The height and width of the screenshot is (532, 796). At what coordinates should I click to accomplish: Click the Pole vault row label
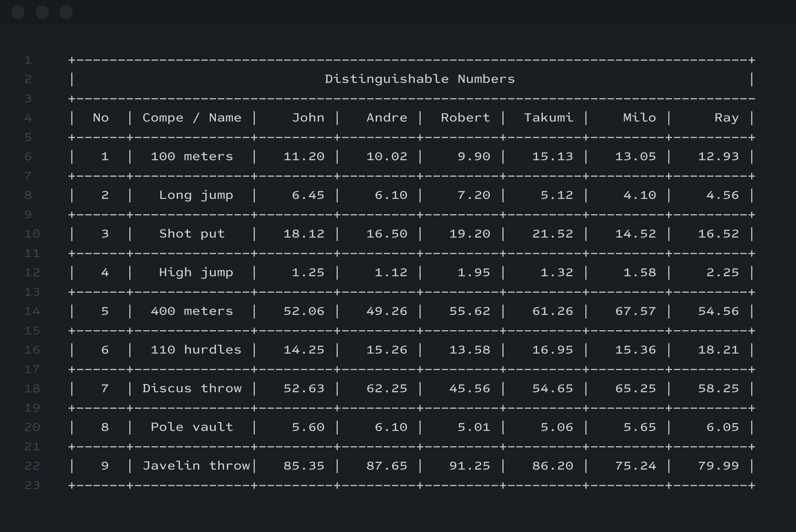191,427
